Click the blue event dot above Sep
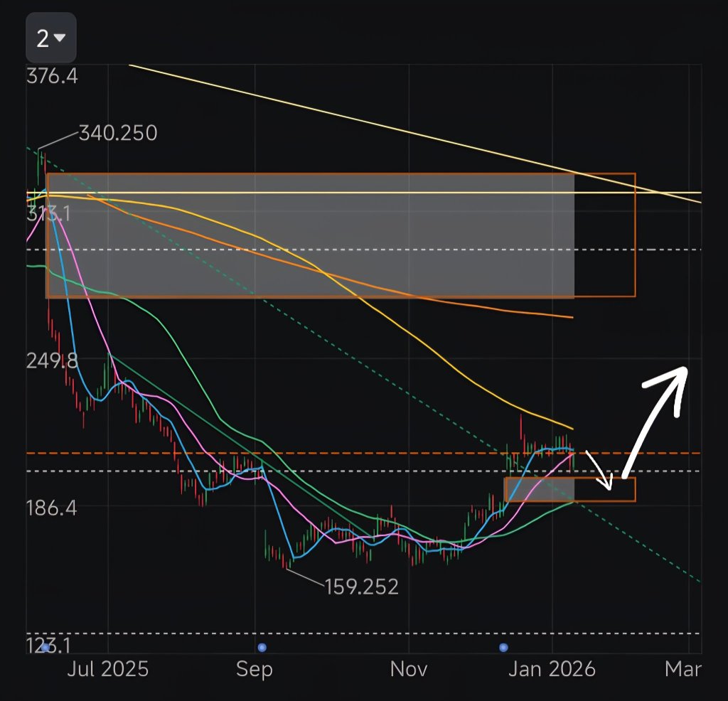 [x=262, y=647]
